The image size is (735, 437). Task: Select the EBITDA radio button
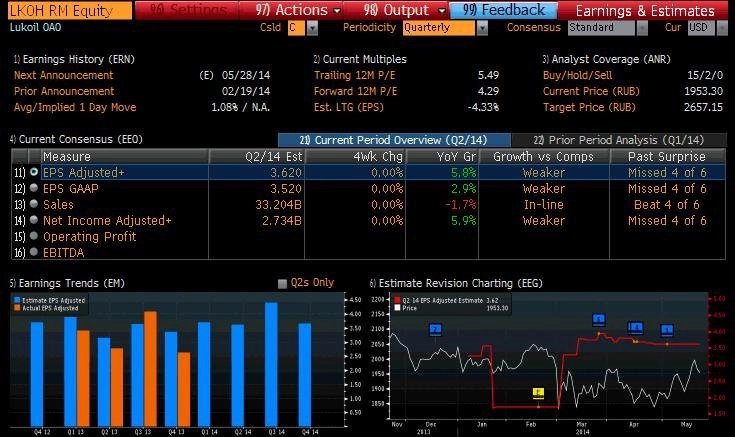click(x=34, y=252)
